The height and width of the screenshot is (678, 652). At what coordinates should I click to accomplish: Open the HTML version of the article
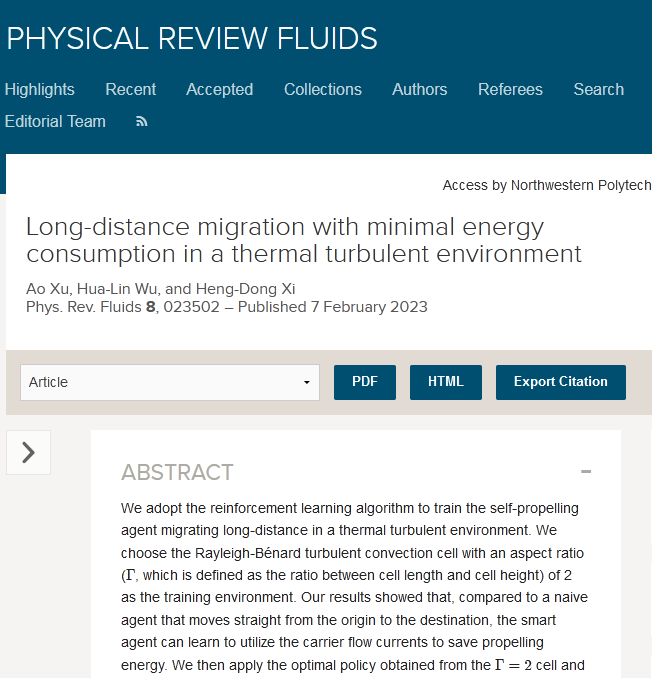point(446,382)
